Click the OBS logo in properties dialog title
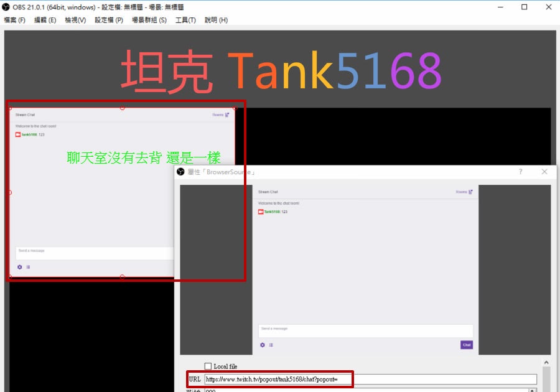Screen dimensions: 560x392 pyautogui.click(x=180, y=172)
